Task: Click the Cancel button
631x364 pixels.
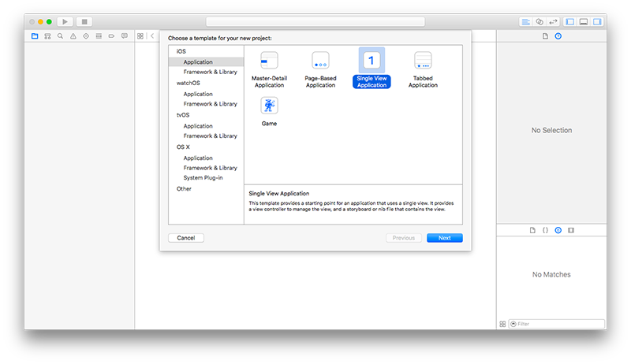Action: pyautogui.click(x=186, y=238)
